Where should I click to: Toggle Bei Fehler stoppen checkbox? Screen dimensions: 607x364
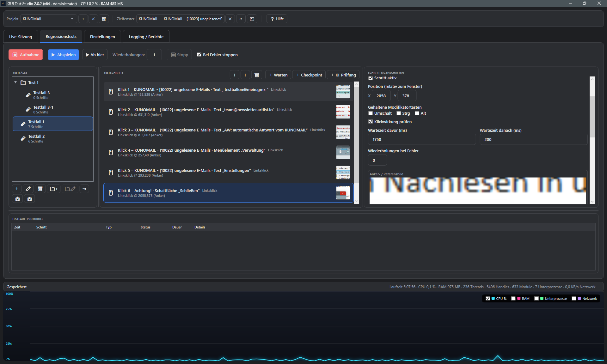pyautogui.click(x=199, y=55)
